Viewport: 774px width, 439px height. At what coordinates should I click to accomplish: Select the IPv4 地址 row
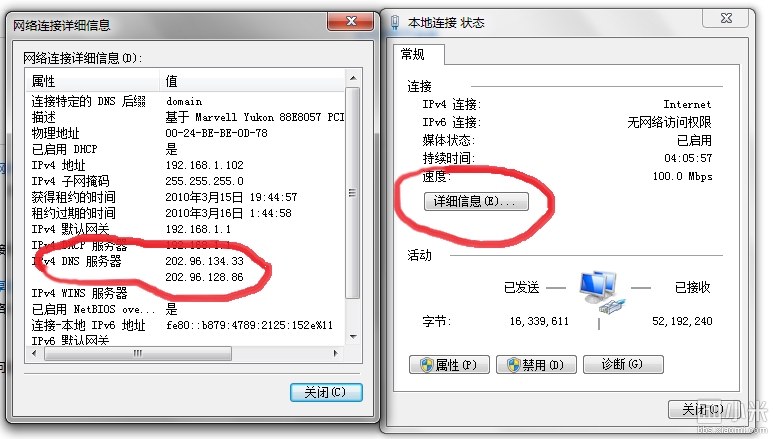[186, 165]
